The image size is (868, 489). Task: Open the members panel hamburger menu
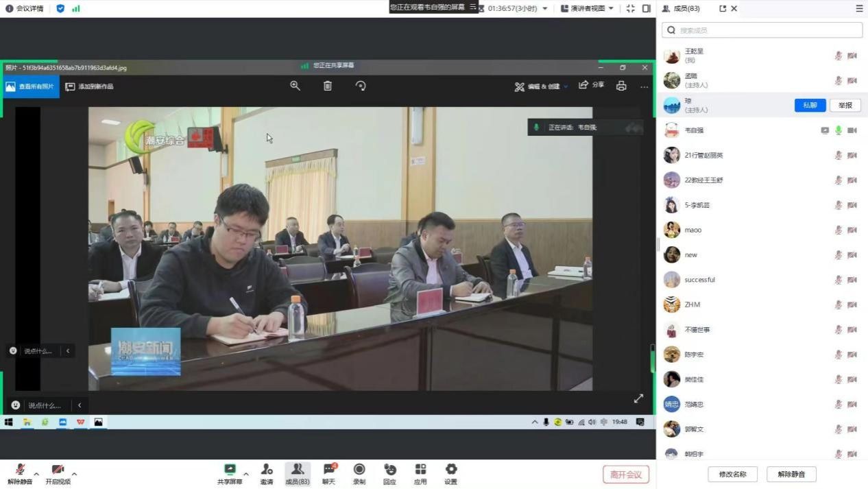pyautogui.click(x=859, y=8)
